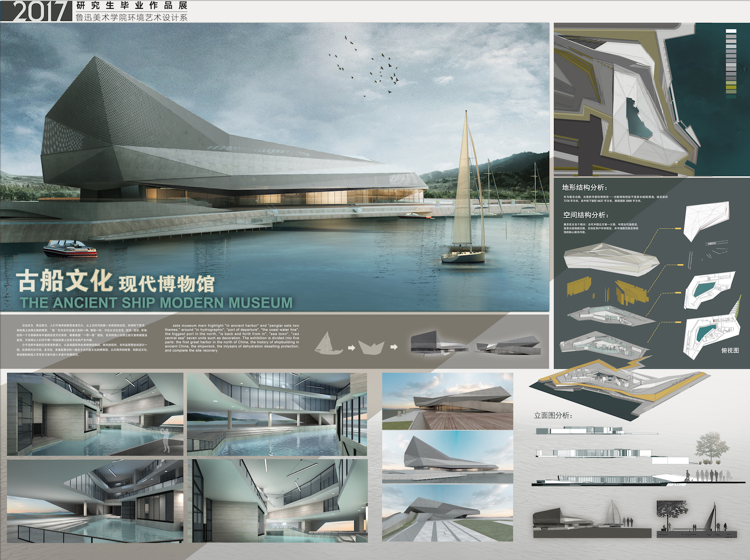Click the English description paragraph
Image resolution: width=750 pixels, height=560 pixels.
click(232, 338)
